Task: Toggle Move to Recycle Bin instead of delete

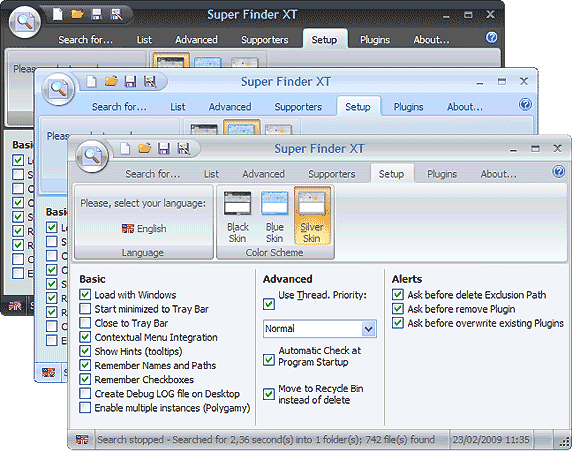Action: [x=269, y=394]
